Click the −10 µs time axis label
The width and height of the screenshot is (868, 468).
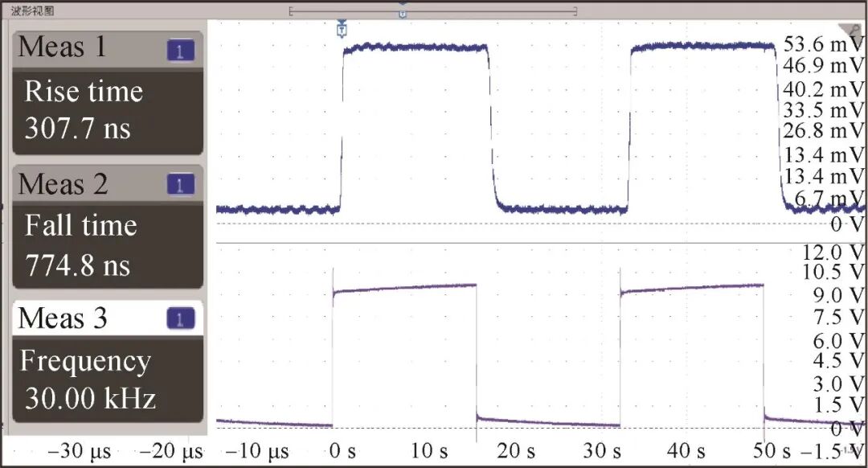coord(258,452)
